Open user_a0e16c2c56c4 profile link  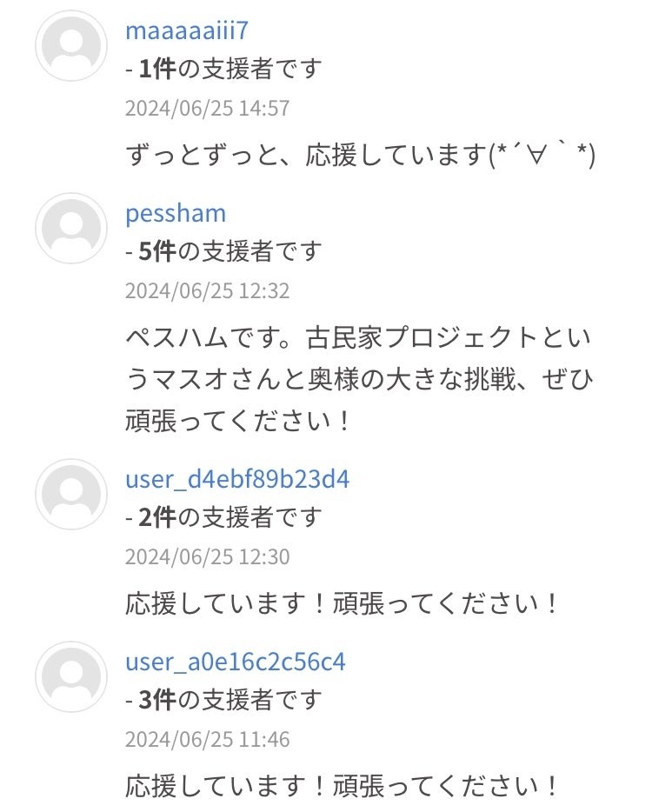(236, 662)
